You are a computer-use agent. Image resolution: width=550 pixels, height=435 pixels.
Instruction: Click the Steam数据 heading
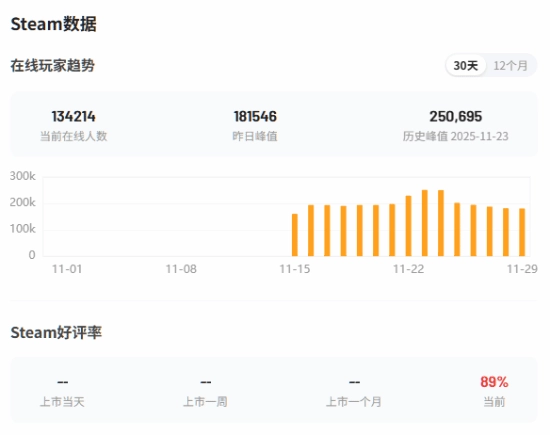click(53, 24)
